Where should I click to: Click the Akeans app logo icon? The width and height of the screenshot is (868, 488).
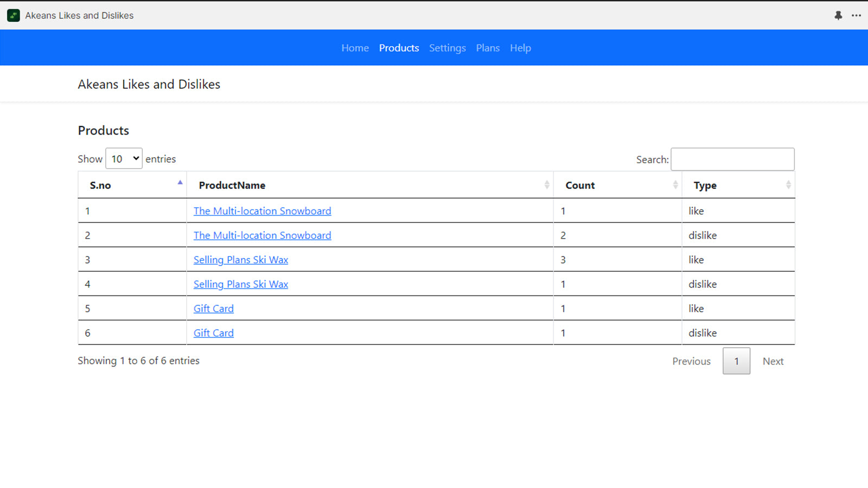coord(14,15)
